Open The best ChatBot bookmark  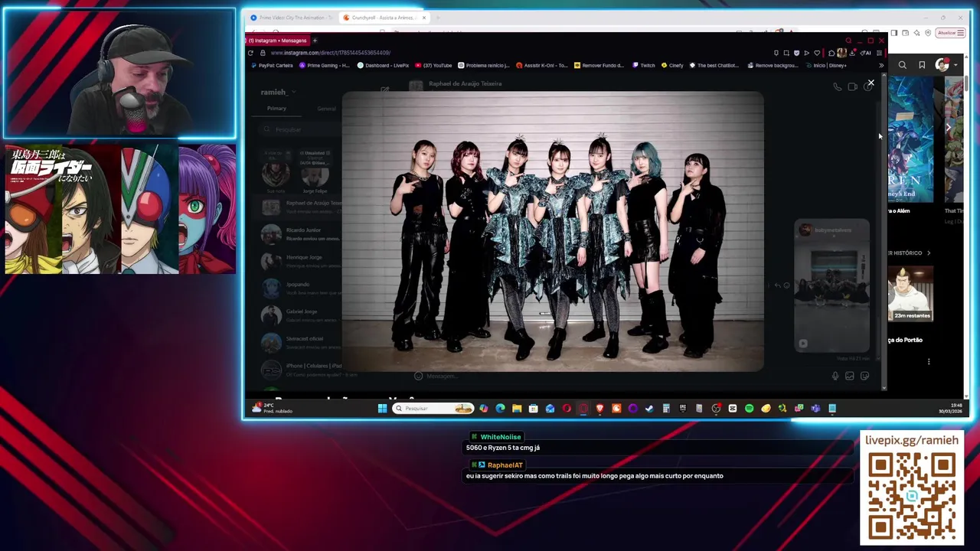click(x=714, y=66)
